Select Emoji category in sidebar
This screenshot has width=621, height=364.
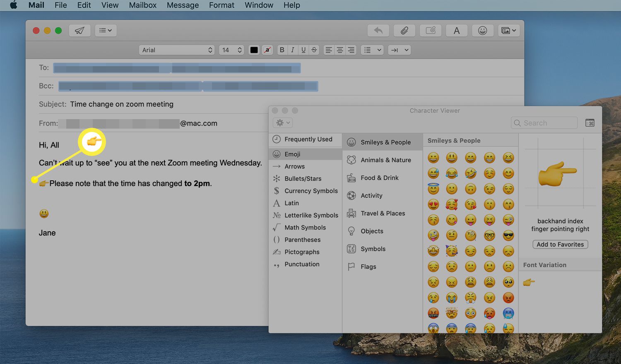(x=306, y=154)
